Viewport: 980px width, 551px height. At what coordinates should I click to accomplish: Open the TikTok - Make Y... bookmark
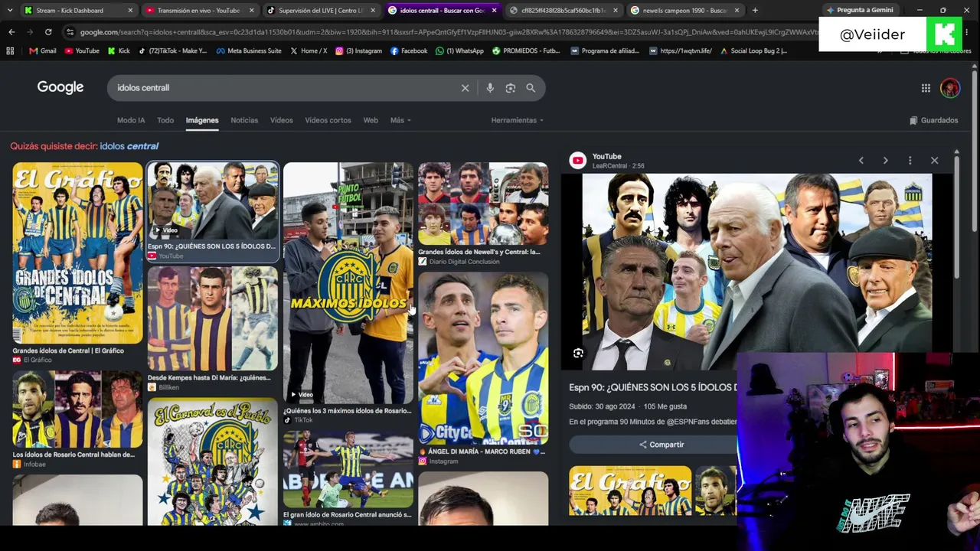click(x=172, y=51)
